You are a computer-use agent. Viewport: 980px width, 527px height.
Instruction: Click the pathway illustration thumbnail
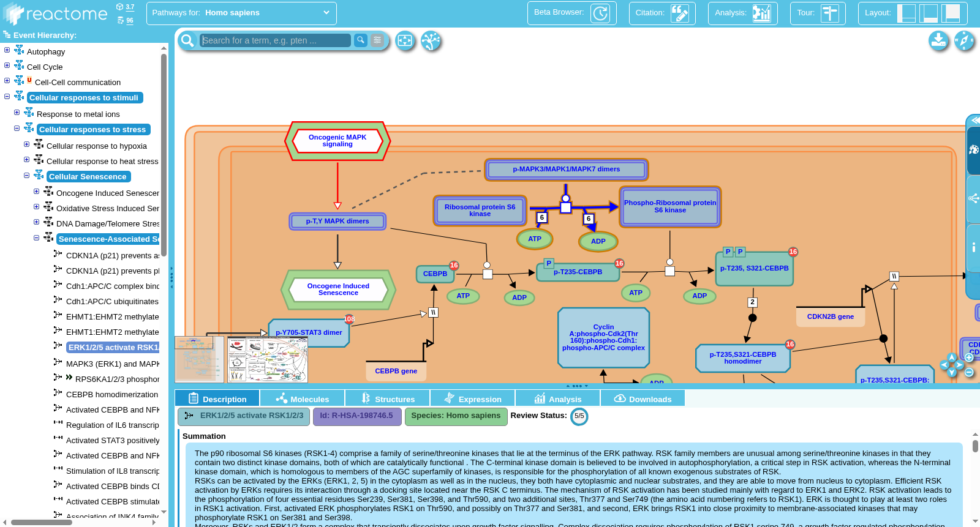(x=268, y=359)
